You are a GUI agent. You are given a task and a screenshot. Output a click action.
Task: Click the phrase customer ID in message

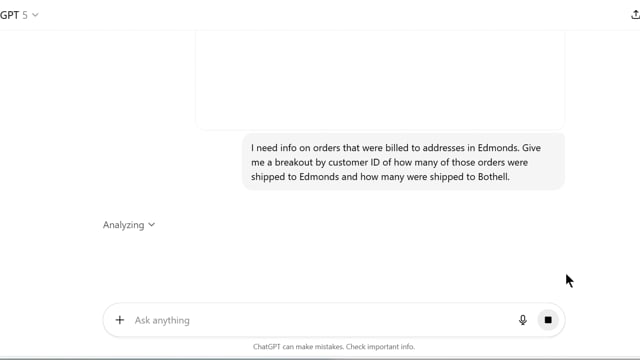coord(354,162)
